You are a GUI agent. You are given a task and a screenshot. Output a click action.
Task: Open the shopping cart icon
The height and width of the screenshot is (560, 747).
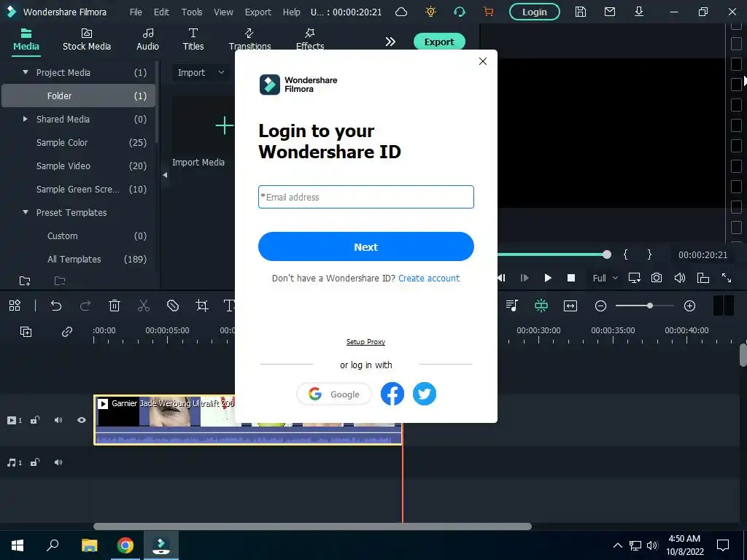[x=488, y=12]
